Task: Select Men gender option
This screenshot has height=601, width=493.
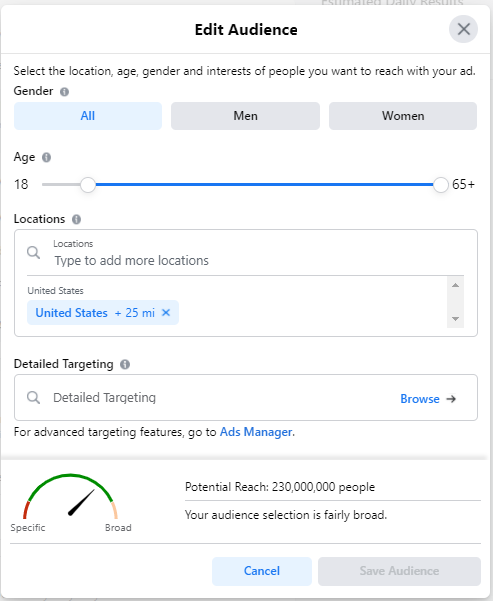Action: pos(245,116)
